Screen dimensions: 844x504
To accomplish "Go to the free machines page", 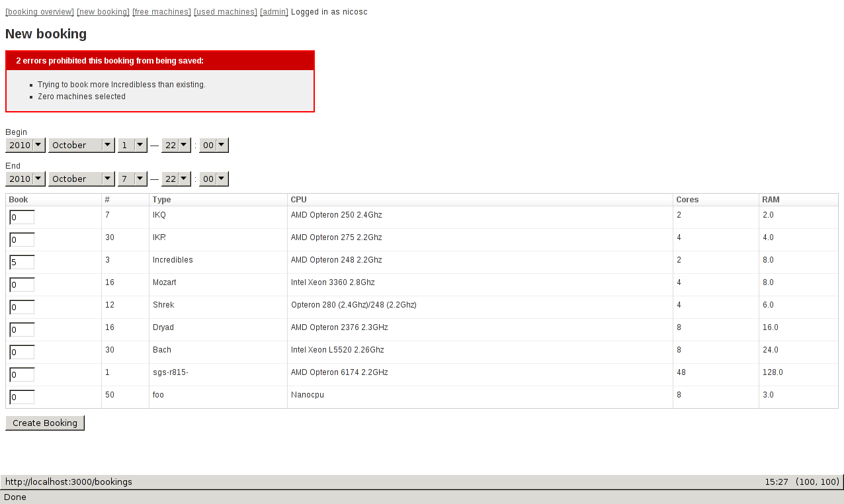I will point(161,12).
